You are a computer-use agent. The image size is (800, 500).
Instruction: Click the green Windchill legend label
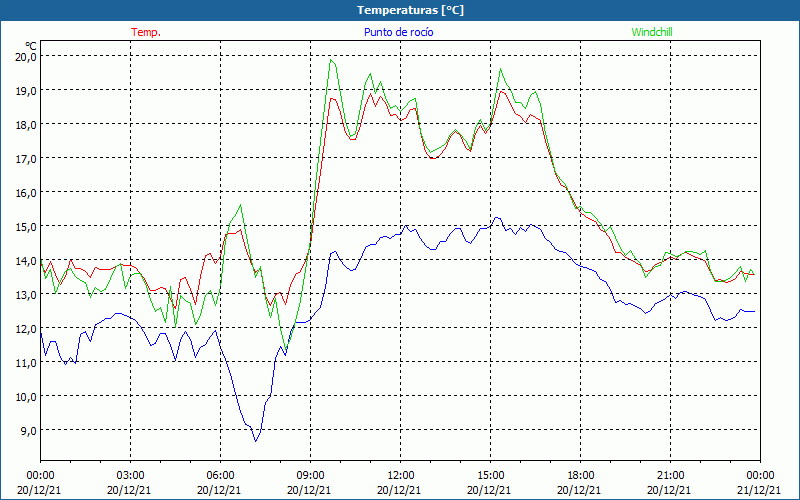(x=652, y=32)
